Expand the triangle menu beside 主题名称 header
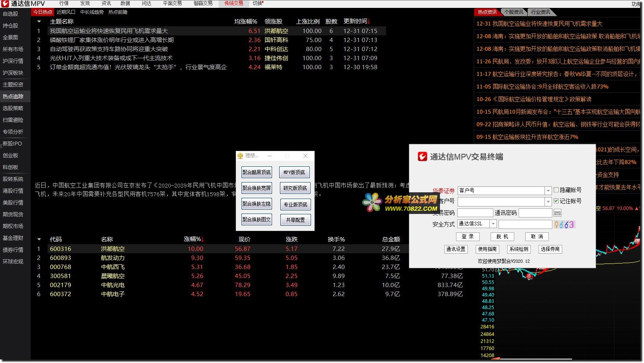This screenshot has width=644, height=363. (39, 22)
